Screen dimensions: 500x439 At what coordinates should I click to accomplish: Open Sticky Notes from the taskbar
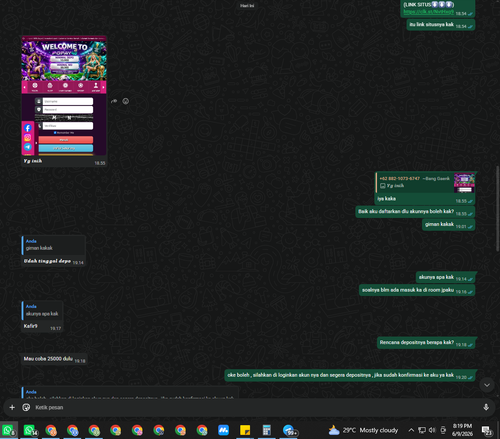245,430
